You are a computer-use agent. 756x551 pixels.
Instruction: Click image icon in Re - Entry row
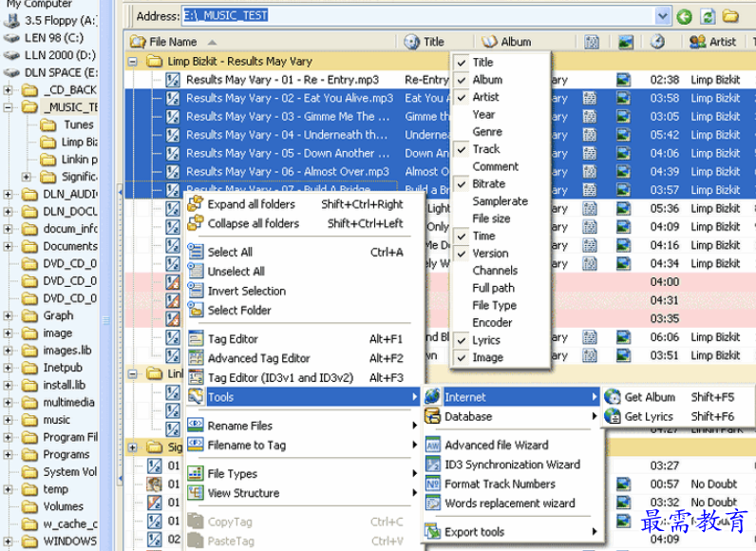pos(623,80)
